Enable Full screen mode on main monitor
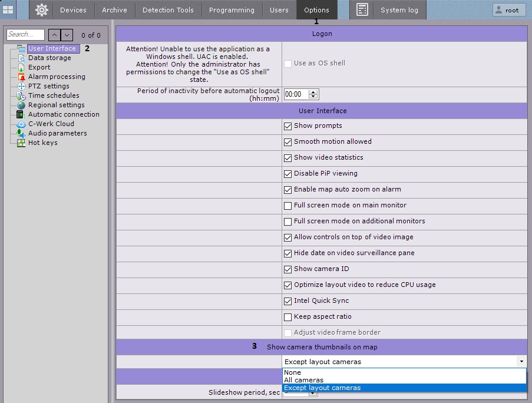Image resolution: width=532 pixels, height=403 pixels. (288, 206)
